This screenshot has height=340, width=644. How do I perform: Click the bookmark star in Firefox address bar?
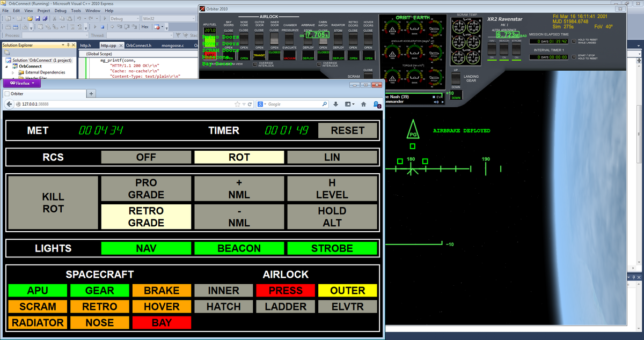[x=237, y=104]
